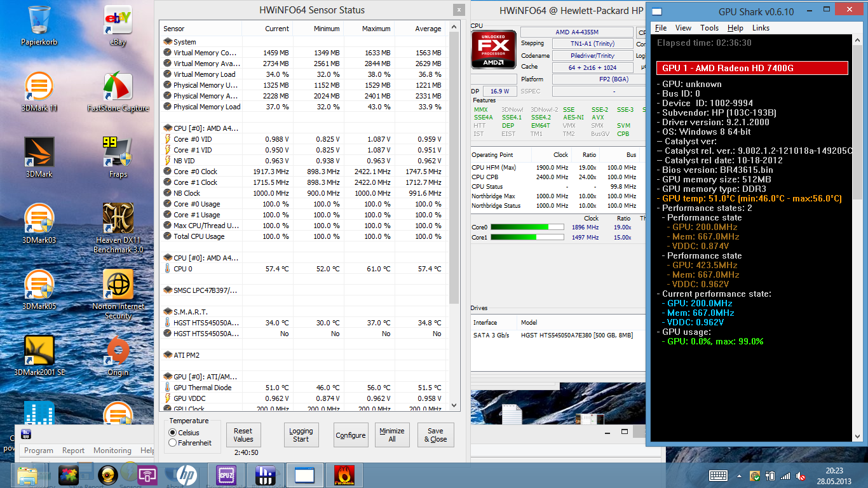
Task: Select the 3DMark03 desktop shortcut
Action: coord(39,224)
